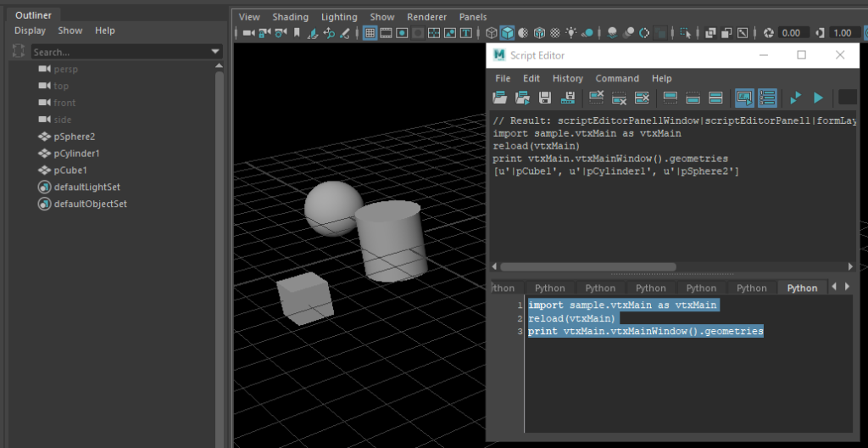The width and height of the screenshot is (868, 448).
Task: Click Save Script in Script Editor toolbar
Action: (x=545, y=98)
